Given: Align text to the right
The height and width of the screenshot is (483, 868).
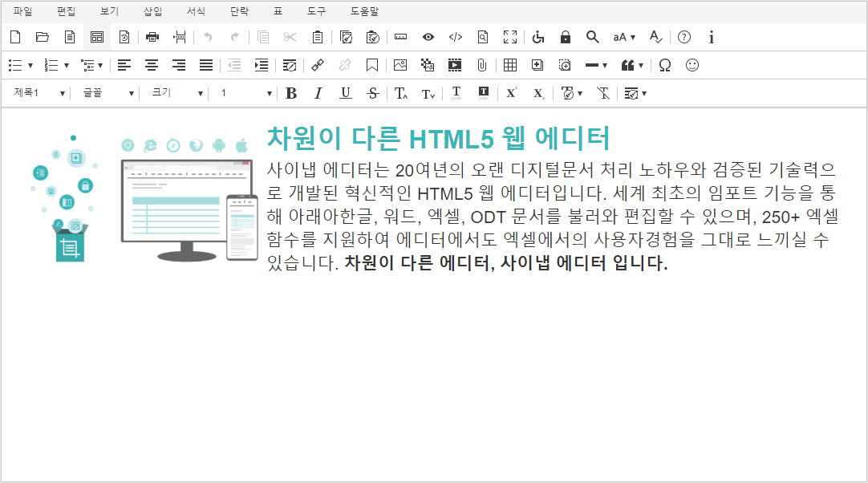Looking at the screenshot, I should coord(179,65).
